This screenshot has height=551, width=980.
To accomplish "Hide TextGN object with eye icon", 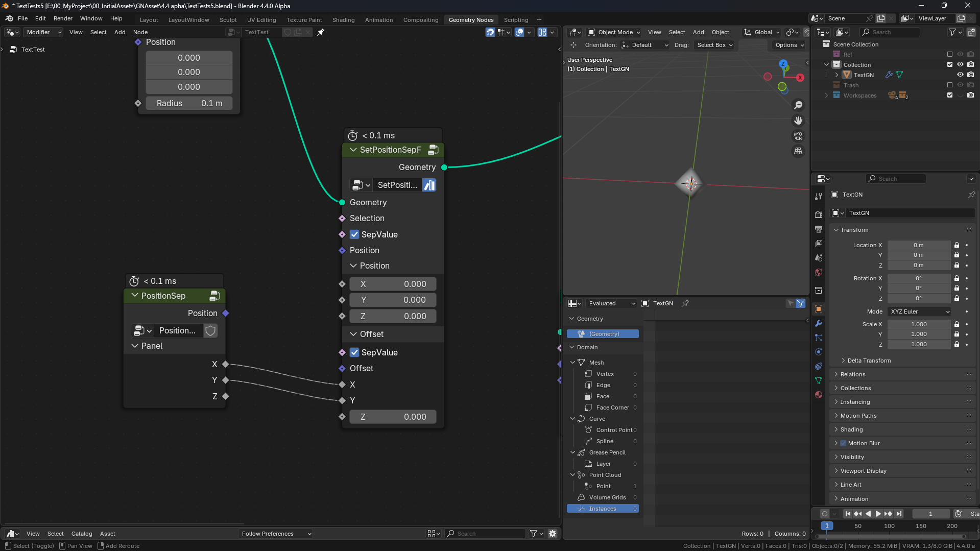I will pos(960,75).
